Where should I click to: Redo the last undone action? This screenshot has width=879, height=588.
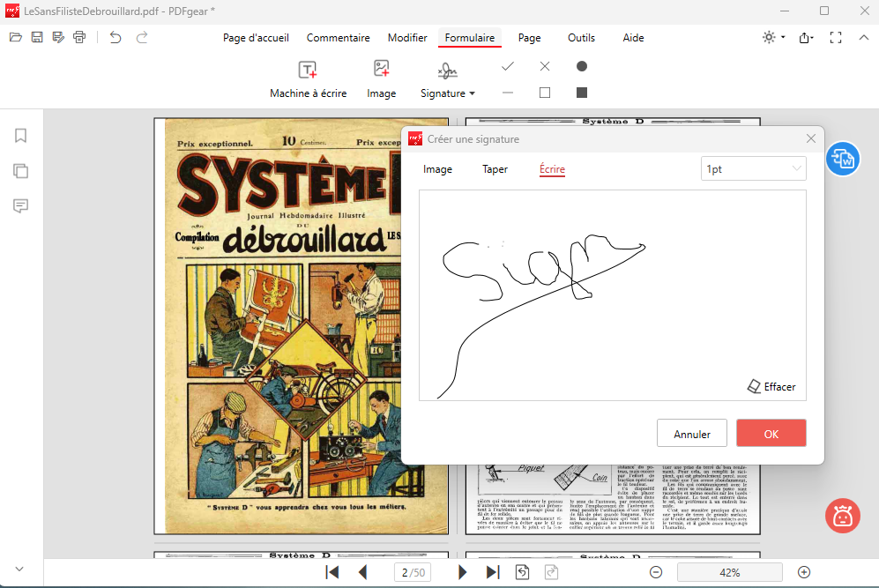click(x=142, y=38)
